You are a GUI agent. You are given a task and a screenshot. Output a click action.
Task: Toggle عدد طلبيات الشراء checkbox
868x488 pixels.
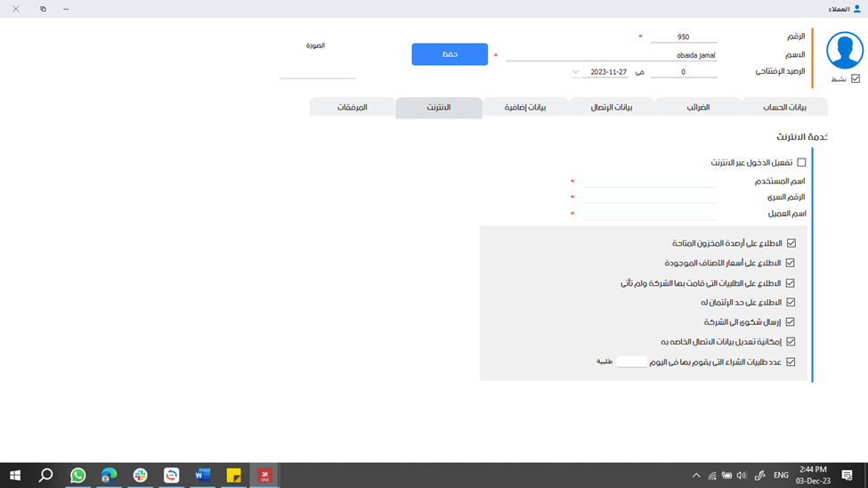(x=791, y=362)
